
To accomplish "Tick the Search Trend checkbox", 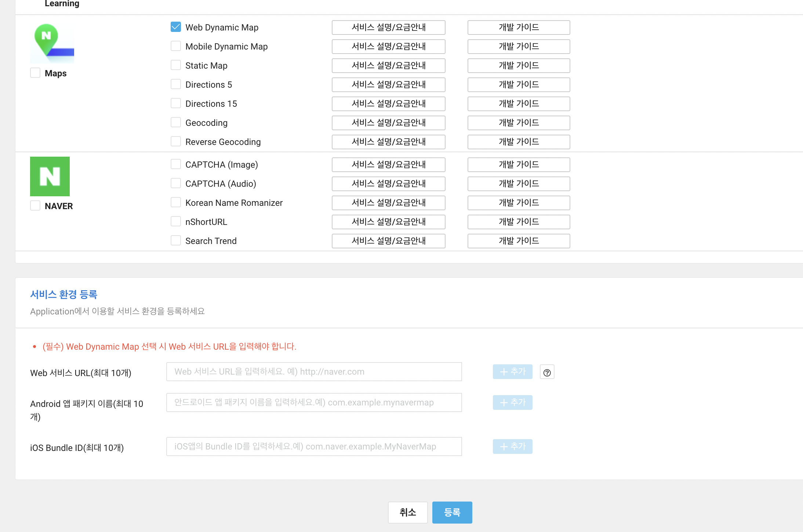I will click(x=176, y=240).
